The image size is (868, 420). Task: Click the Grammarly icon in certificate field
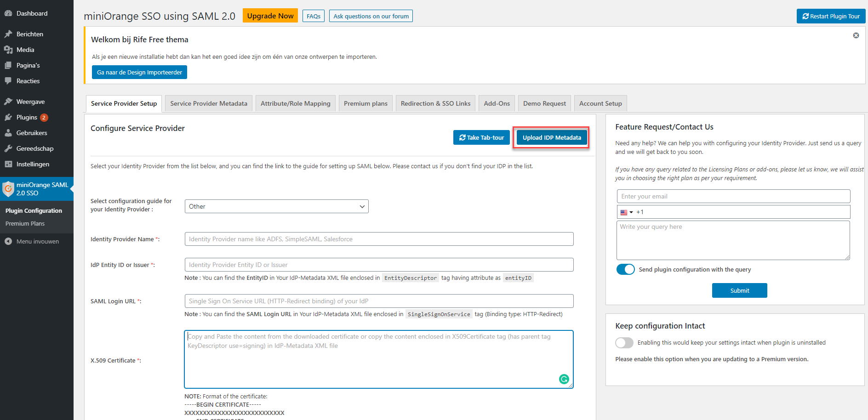coord(564,379)
